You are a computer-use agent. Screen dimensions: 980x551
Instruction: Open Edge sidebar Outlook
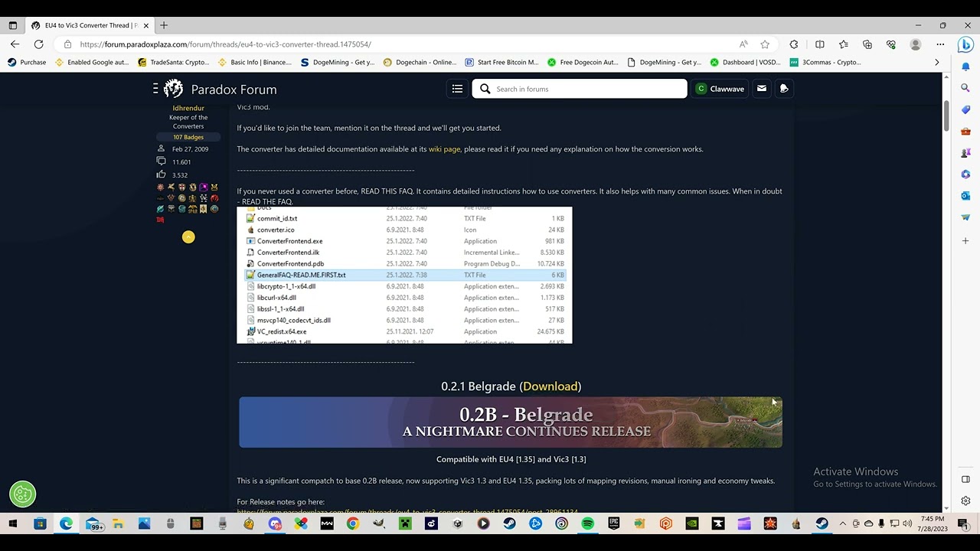(966, 196)
